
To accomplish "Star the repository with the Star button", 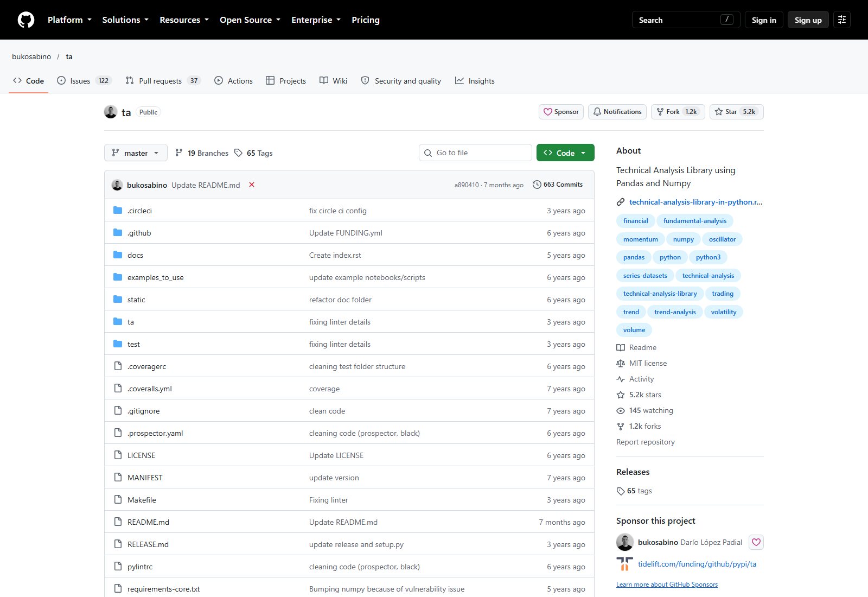I will coord(737,112).
